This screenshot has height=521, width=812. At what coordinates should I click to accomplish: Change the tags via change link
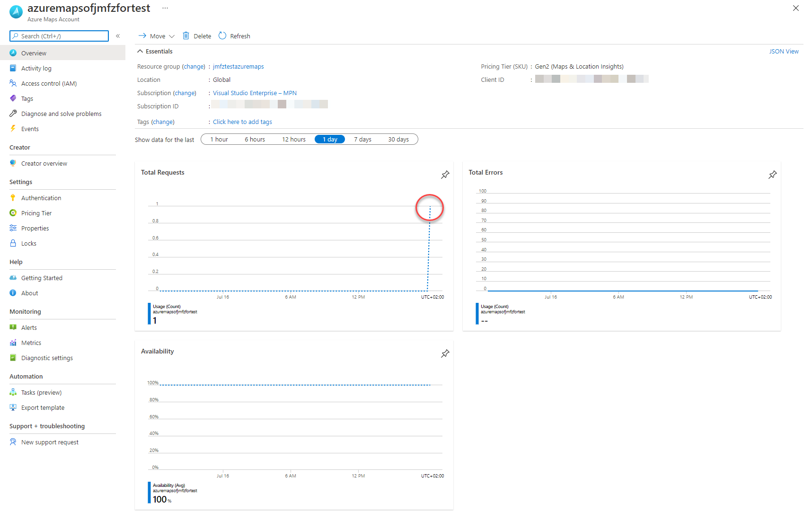(x=163, y=122)
